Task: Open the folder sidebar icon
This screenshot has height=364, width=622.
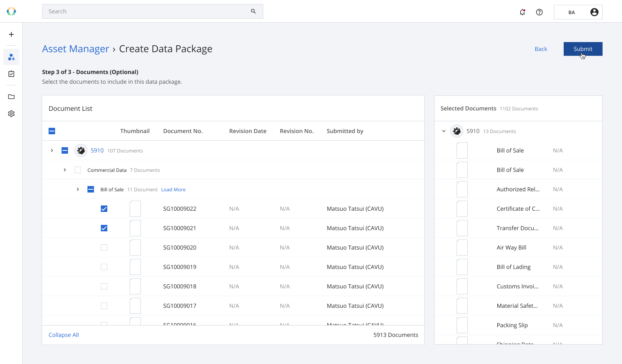Action: pos(11,97)
